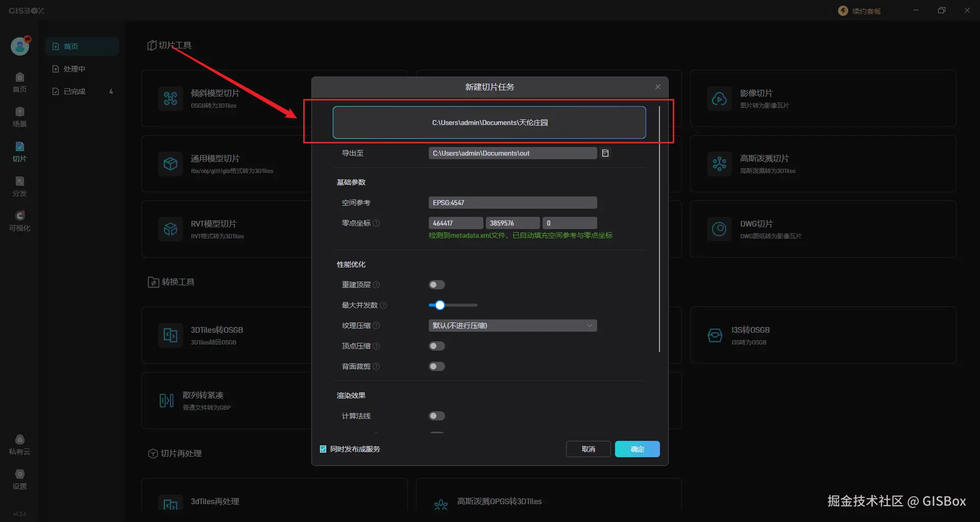980x522 pixels.
Task: Click the 零点坐标 field showing 464417
Action: click(456, 223)
